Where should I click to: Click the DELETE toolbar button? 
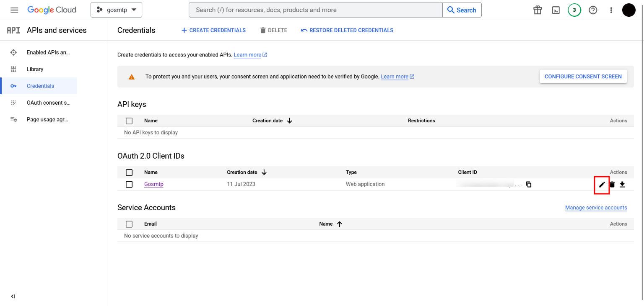273,30
